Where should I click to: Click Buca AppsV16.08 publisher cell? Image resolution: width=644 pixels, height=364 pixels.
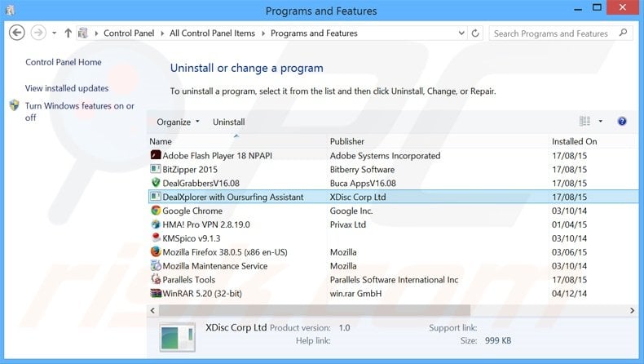(363, 183)
